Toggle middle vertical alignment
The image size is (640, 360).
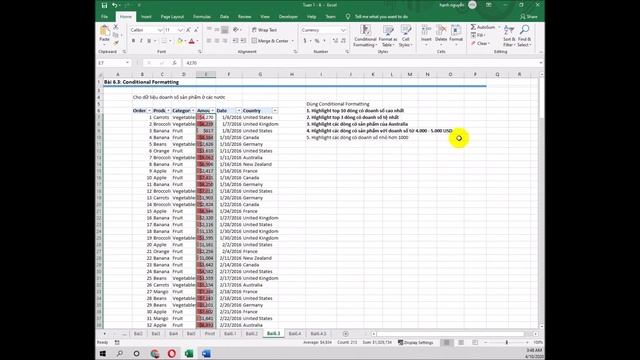(x=217, y=30)
